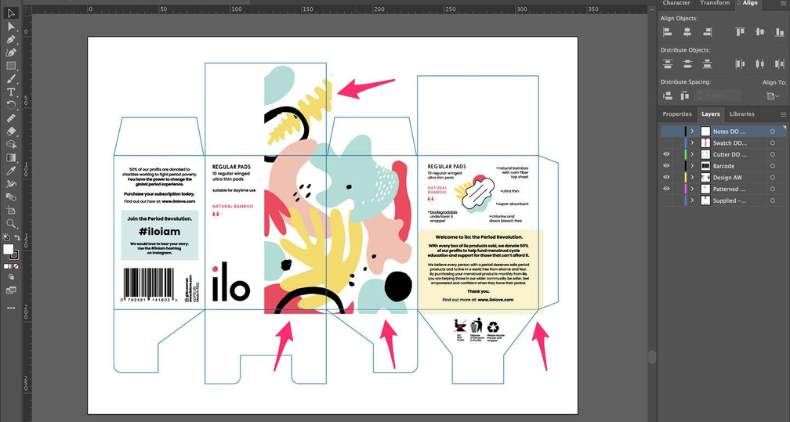Open the Layers panel hamburger menu
The width and height of the screenshot is (790, 422).
(x=783, y=115)
